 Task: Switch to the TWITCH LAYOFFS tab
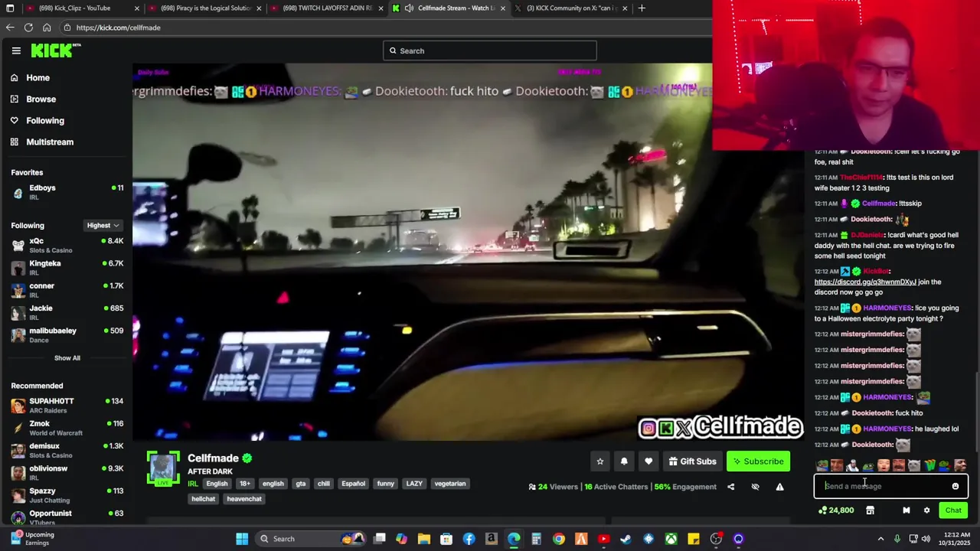click(x=327, y=8)
